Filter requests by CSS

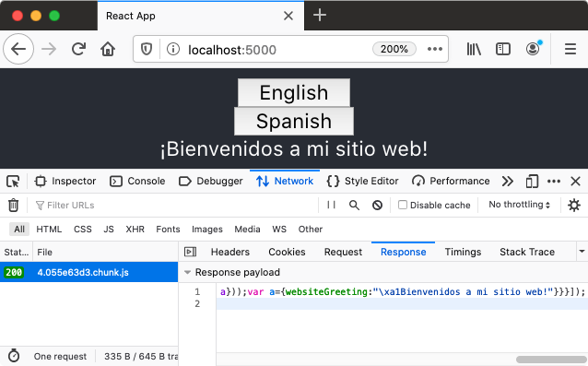[83, 230]
